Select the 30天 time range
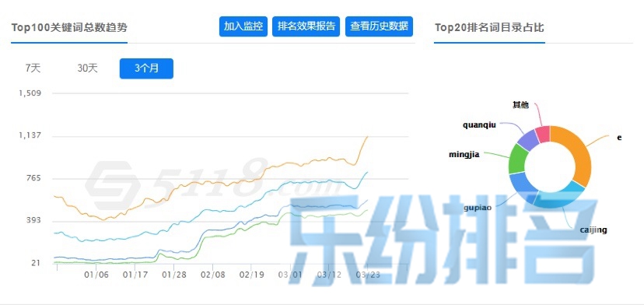The height and width of the screenshot is (305, 644). pos(87,68)
